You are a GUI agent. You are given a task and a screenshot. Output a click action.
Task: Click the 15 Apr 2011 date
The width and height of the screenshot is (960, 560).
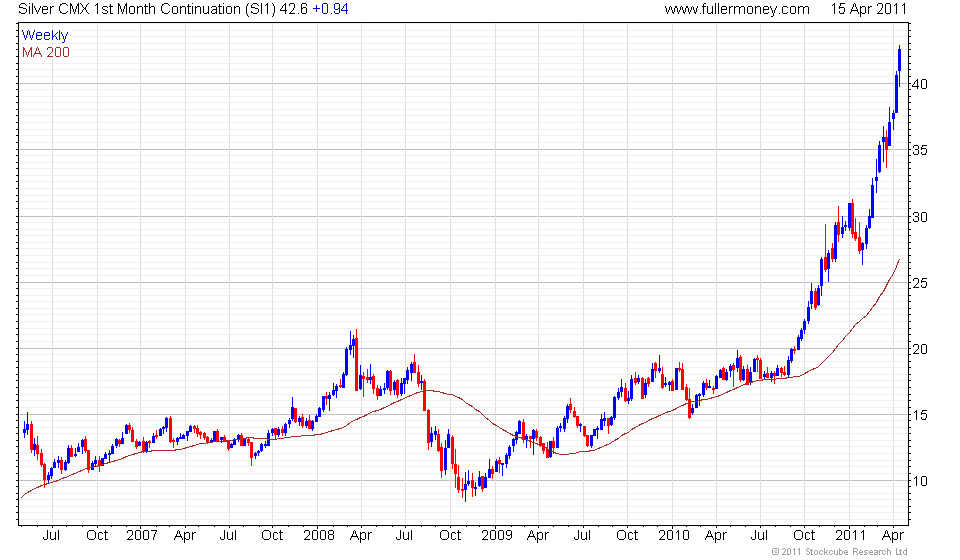[x=867, y=9]
